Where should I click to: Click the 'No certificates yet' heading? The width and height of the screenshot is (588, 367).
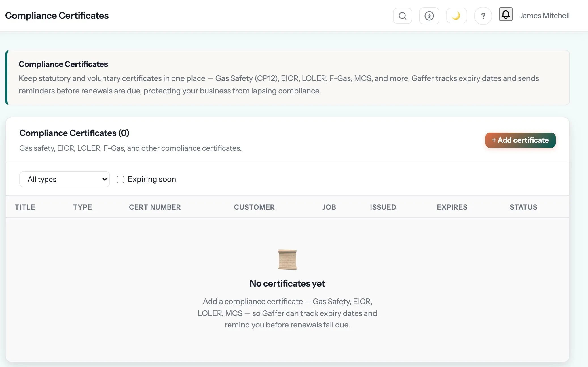pyautogui.click(x=287, y=283)
